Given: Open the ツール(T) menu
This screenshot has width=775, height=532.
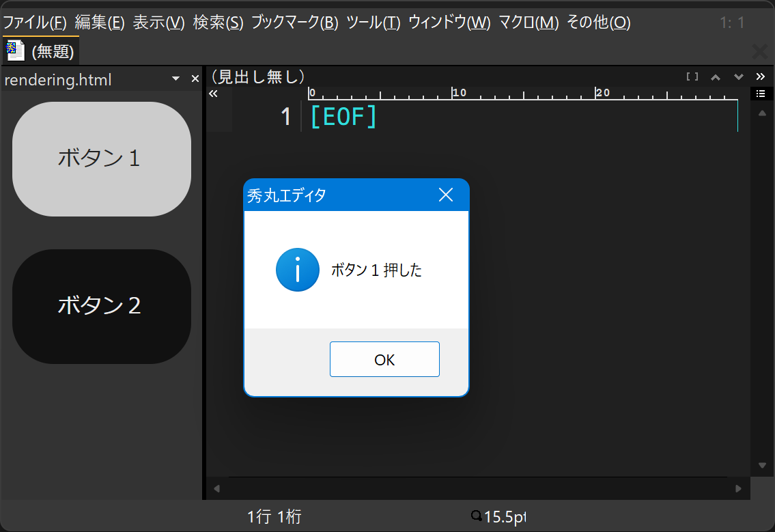Looking at the screenshot, I should (x=374, y=23).
